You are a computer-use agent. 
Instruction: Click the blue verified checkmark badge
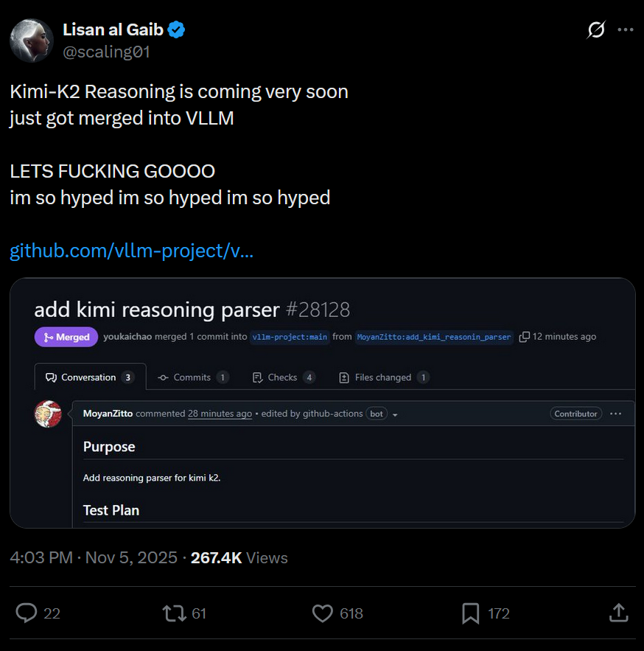click(x=177, y=29)
